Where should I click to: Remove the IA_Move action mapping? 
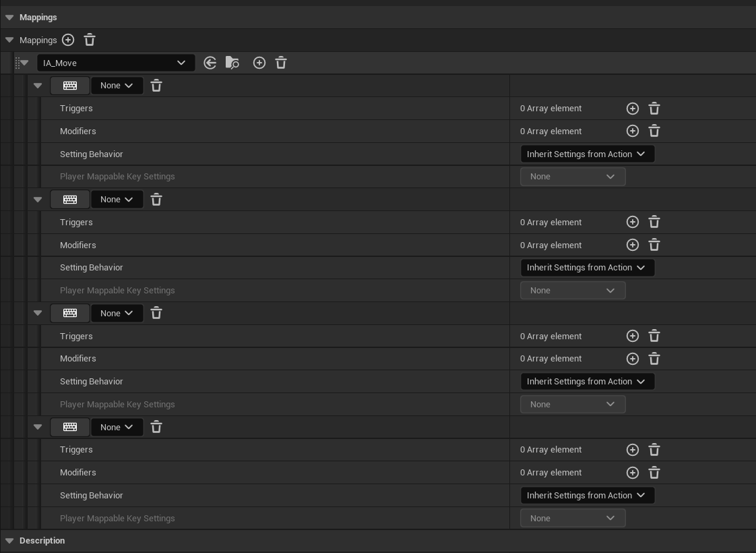pos(281,63)
